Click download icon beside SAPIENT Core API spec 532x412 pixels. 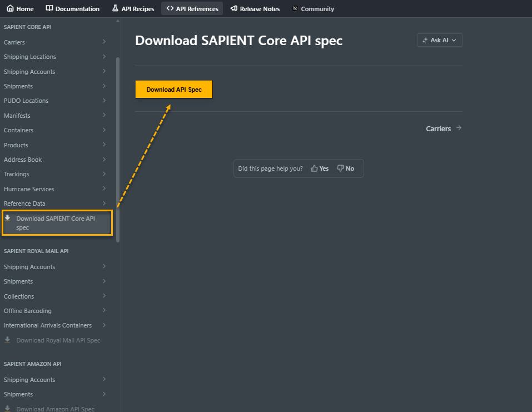pyautogui.click(x=7, y=218)
